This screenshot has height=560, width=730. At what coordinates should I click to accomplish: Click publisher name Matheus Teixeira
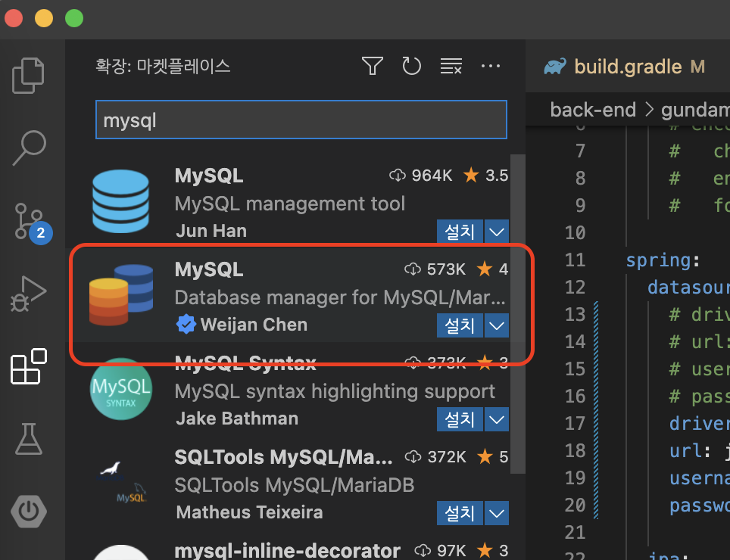point(249,512)
